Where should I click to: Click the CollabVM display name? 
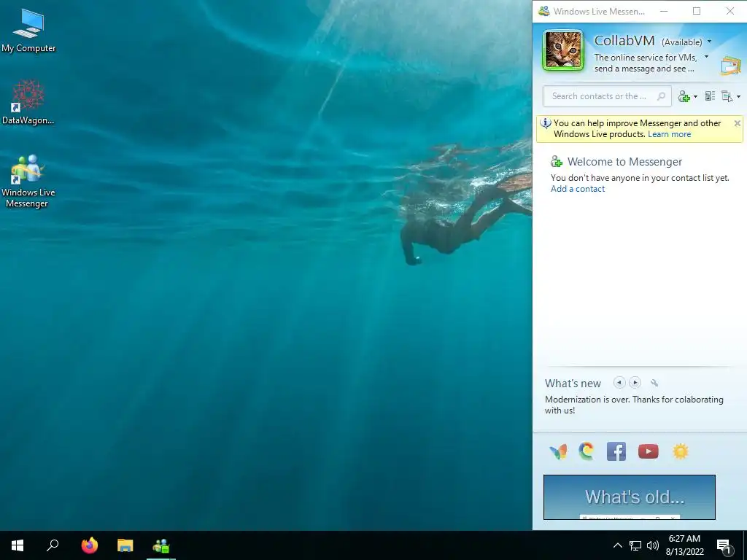click(624, 41)
